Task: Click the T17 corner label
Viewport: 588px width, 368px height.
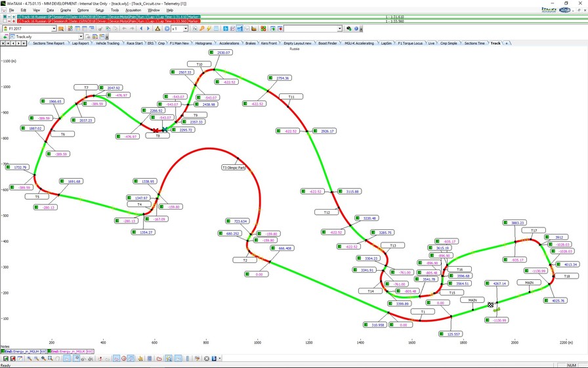Action: [534, 230]
